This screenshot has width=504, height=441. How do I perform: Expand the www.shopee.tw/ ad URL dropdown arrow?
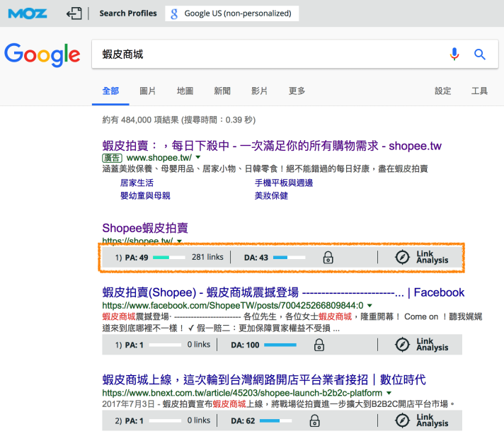(x=198, y=157)
